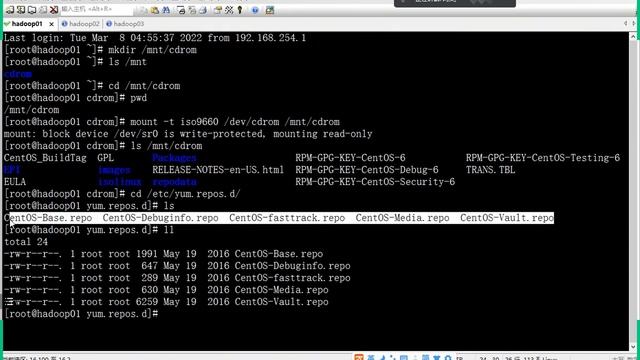The height and width of the screenshot is (360, 640).
Task: Click highlighted 'CentOS-Vault.repo' in ls output
Action: point(507,218)
